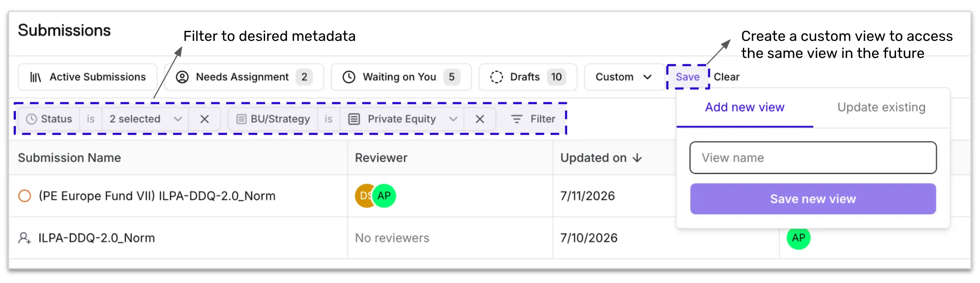Click the Active Submissions library icon
The image size is (980, 283).
[36, 77]
